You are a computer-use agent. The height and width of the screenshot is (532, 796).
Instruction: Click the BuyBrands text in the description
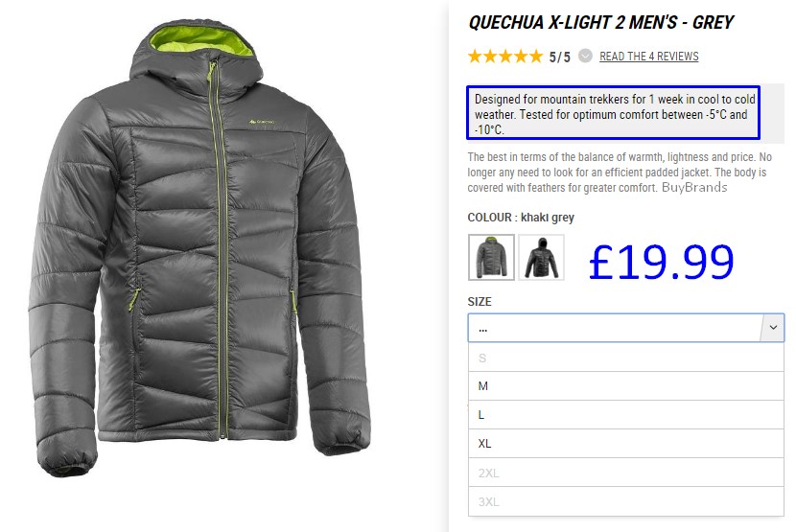click(x=694, y=187)
